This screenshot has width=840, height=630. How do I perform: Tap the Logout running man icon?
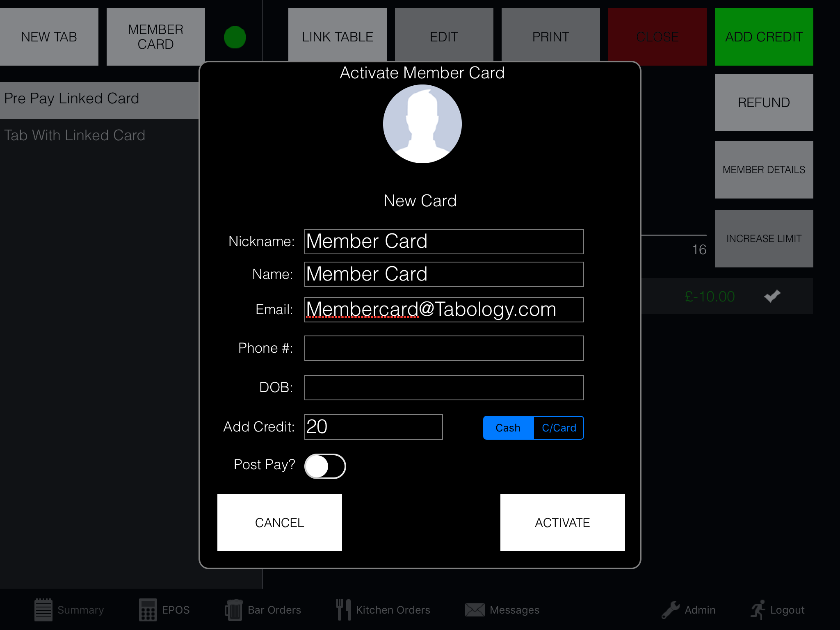tap(758, 610)
